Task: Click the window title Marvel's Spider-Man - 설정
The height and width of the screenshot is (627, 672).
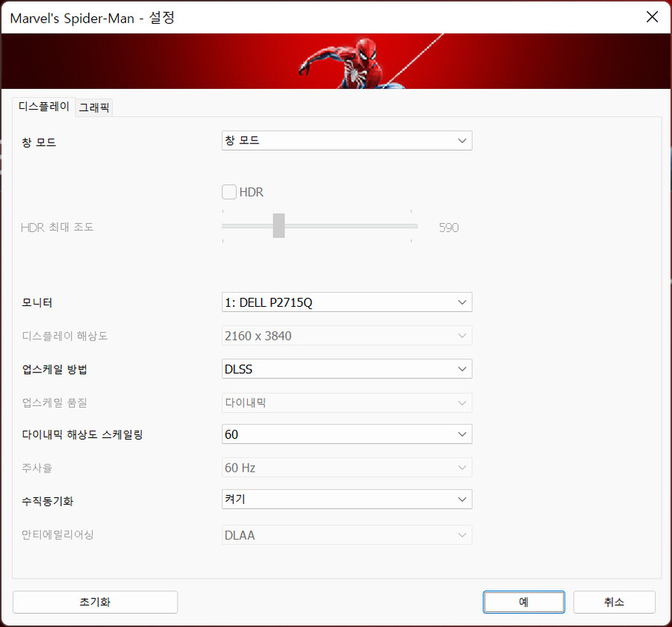Action: (x=92, y=18)
